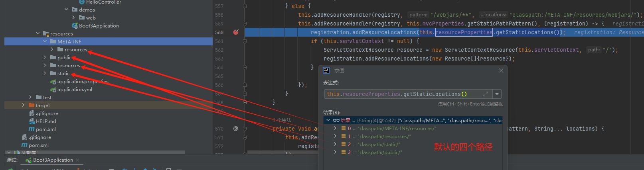Expand the test folder

click(30, 97)
